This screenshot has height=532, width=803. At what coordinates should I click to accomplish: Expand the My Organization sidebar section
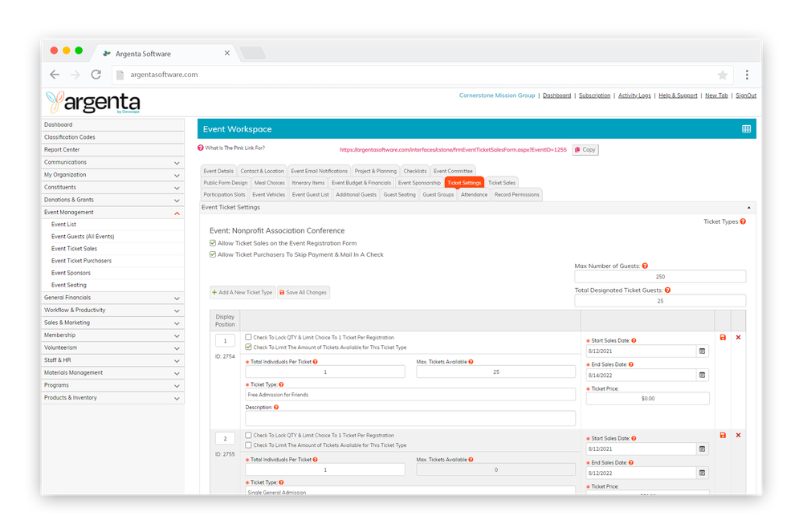pos(112,175)
